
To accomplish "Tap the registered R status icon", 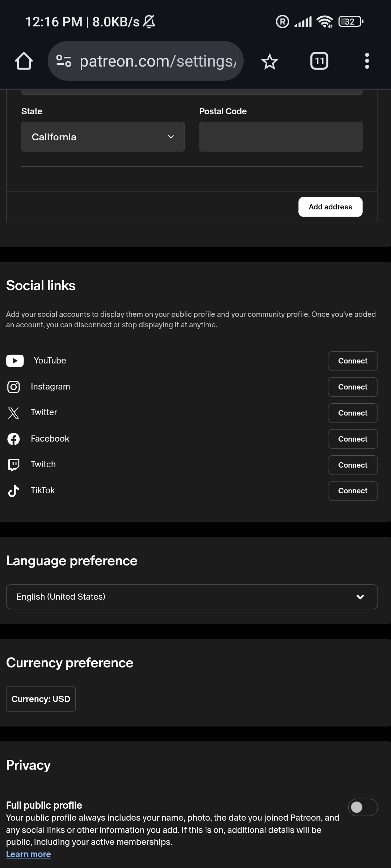I will pos(282,22).
